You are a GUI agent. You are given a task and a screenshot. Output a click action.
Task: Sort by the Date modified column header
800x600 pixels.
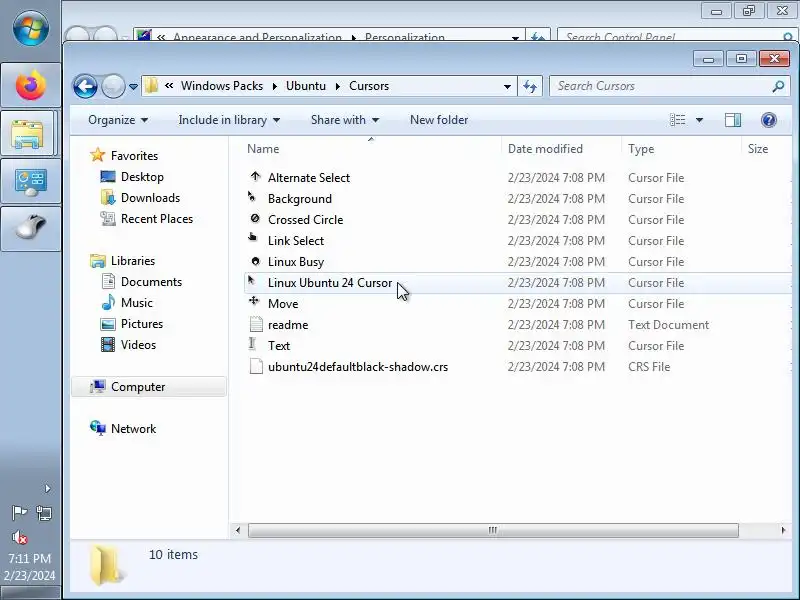pyautogui.click(x=561, y=148)
